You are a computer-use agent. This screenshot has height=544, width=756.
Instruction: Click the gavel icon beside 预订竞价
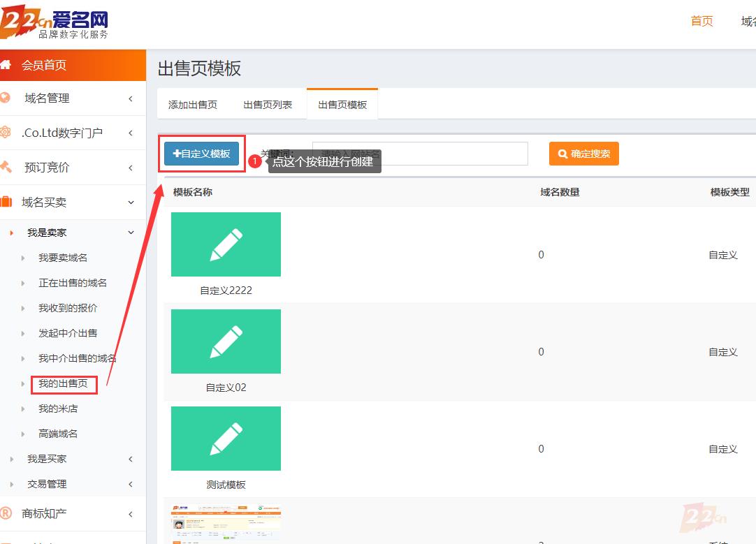pos(6,167)
